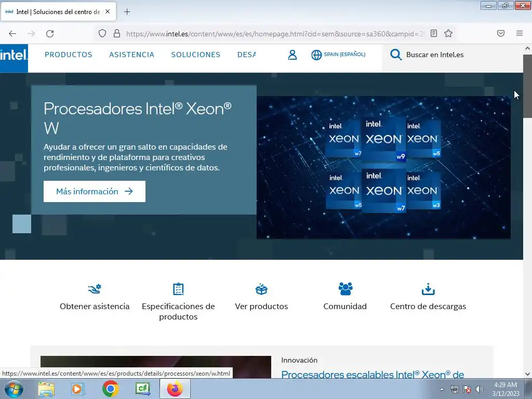Click the Procesadores Intel Xeon W heading
532x399 pixels.
click(x=137, y=118)
